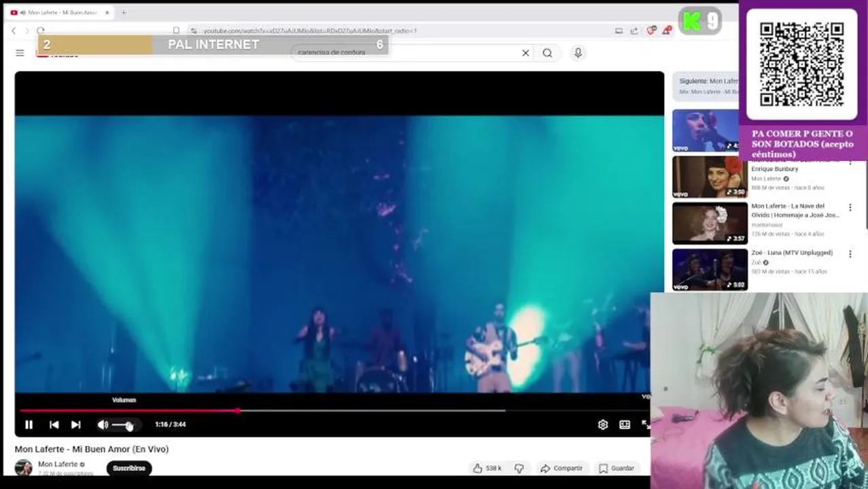Open the first vevo thumbnail in the sidebar

(706, 130)
